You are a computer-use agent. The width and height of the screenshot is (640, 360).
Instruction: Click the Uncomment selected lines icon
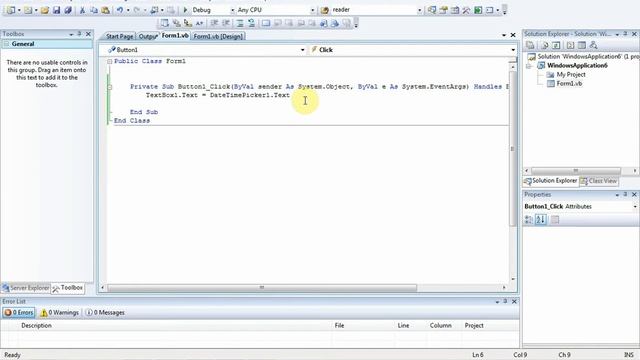pyautogui.click(x=251, y=23)
